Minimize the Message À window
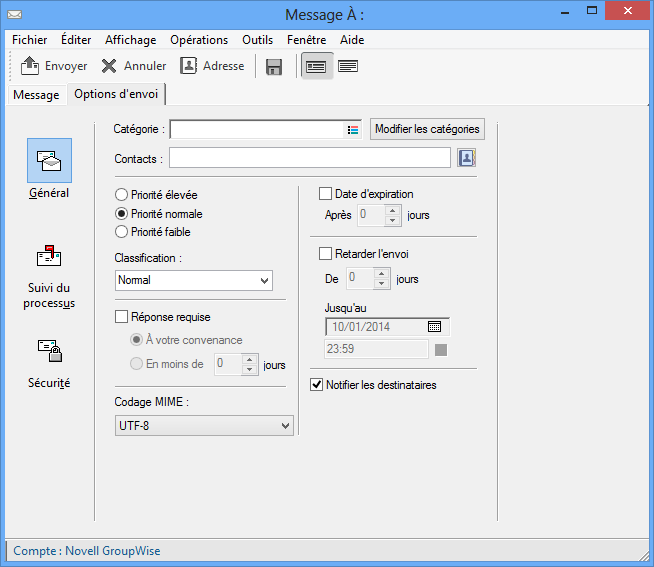The image size is (654, 567). click(x=565, y=11)
